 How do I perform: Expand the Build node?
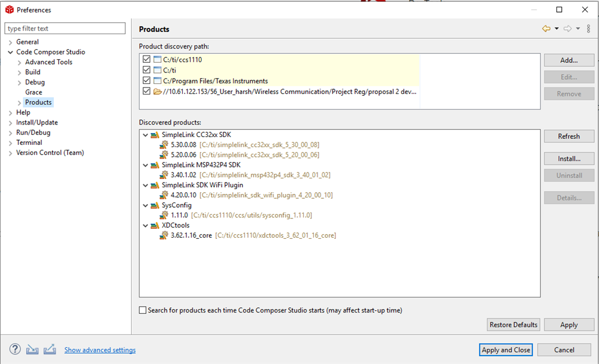(x=19, y=72)
